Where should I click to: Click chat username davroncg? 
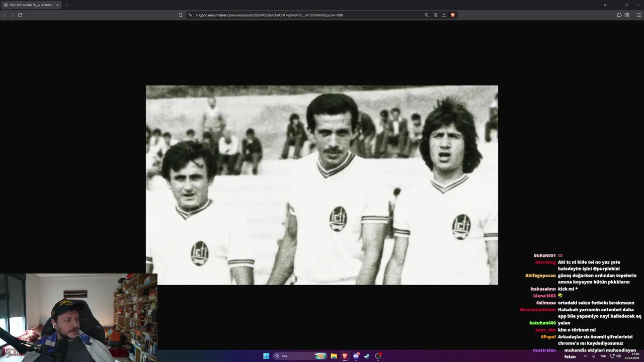[545, 262]
